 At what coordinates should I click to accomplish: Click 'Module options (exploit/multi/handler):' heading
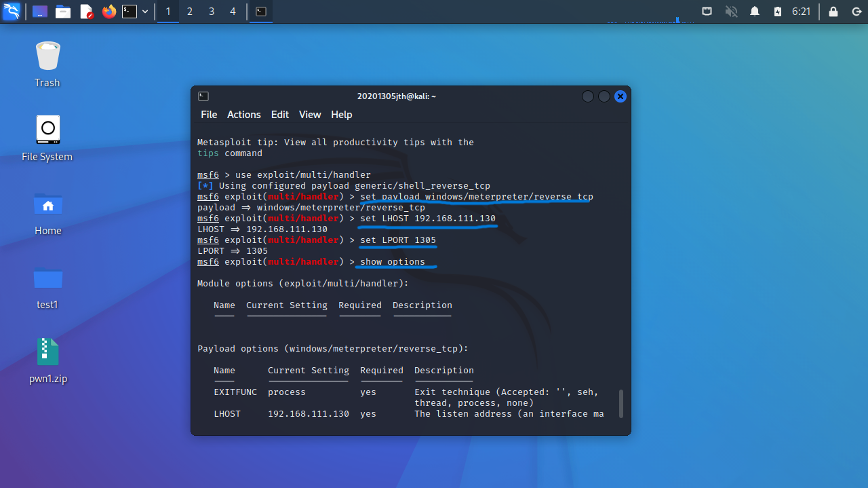(303, 284)
